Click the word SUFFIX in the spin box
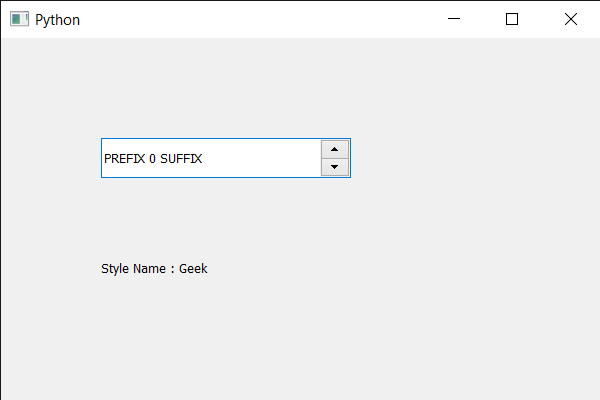The image size is (600, 400). pyautogui.click(x=181, y=158)
